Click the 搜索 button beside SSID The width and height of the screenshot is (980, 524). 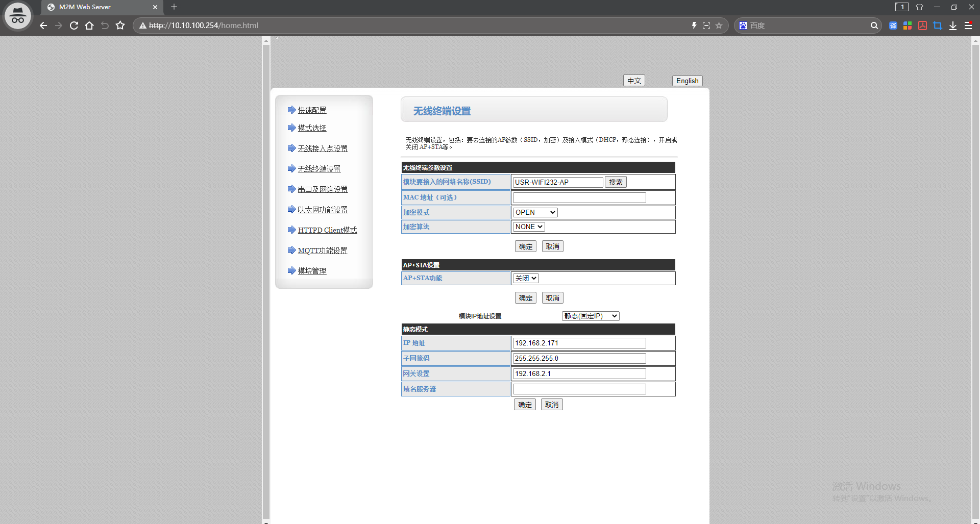pyautogui.click(x=616, y=182)
